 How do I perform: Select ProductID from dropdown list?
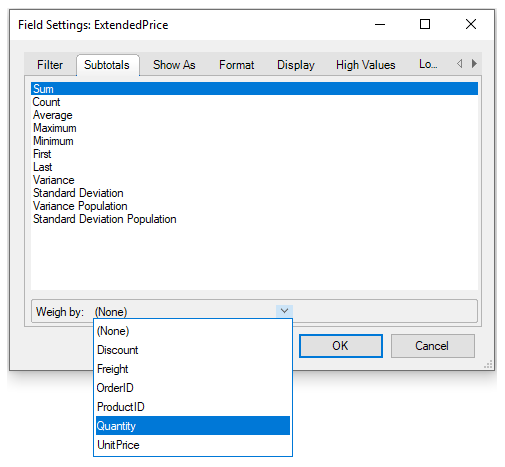pos(193,407)
